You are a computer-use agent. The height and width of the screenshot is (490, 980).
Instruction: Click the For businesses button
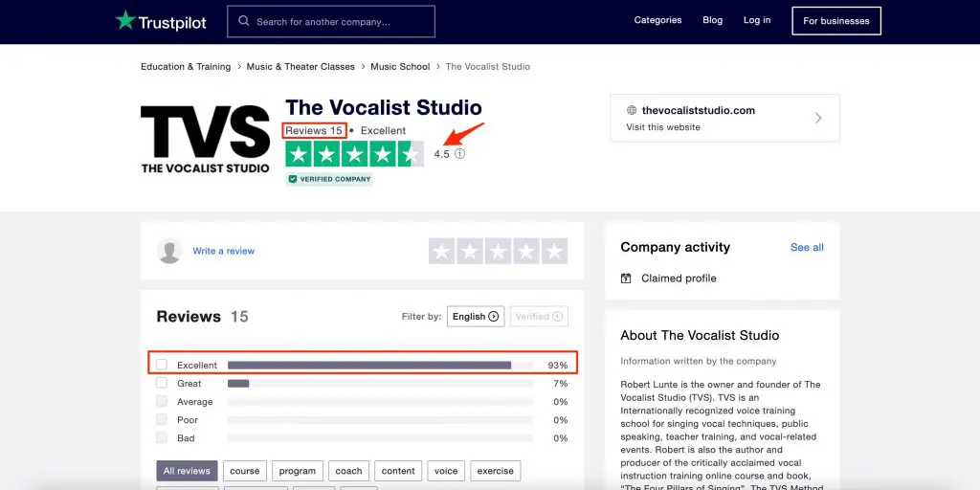[836, 21]
